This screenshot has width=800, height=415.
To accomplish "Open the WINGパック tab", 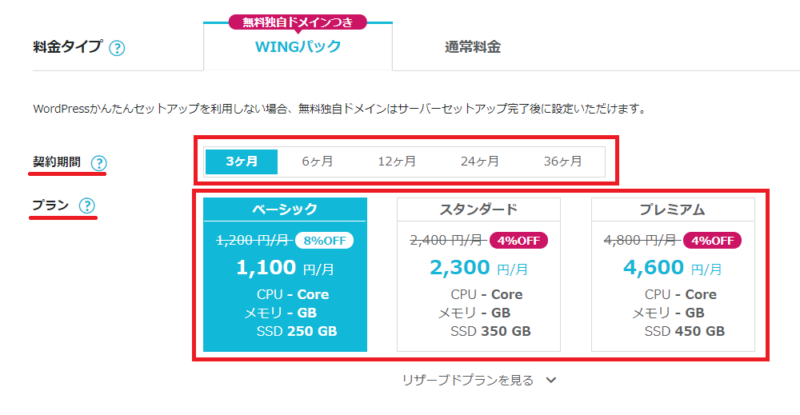I will click(297, 47).
